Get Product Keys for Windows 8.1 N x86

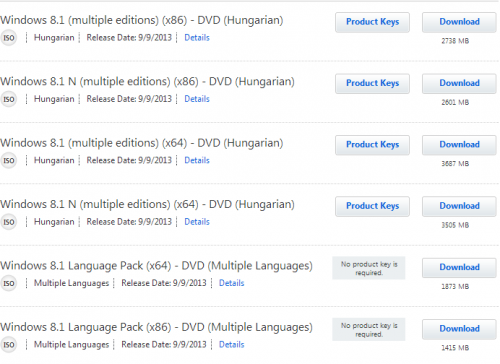[372, 83]
